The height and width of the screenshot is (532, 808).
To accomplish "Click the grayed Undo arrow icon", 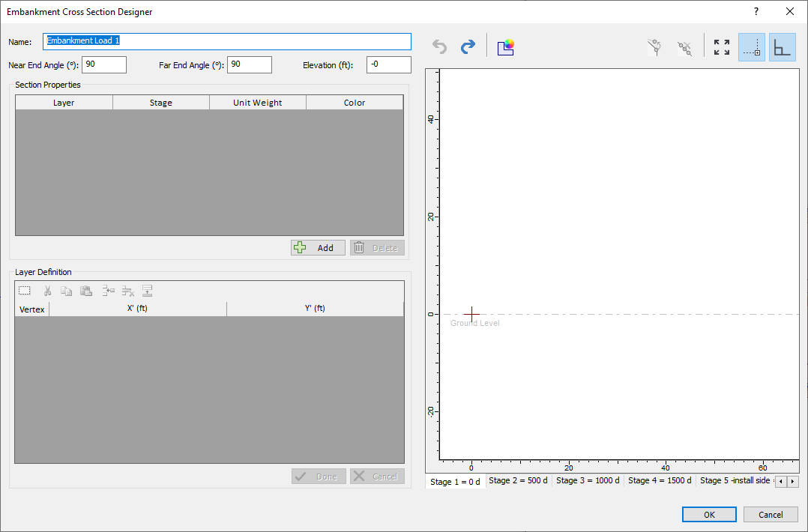I will (440, 47).
